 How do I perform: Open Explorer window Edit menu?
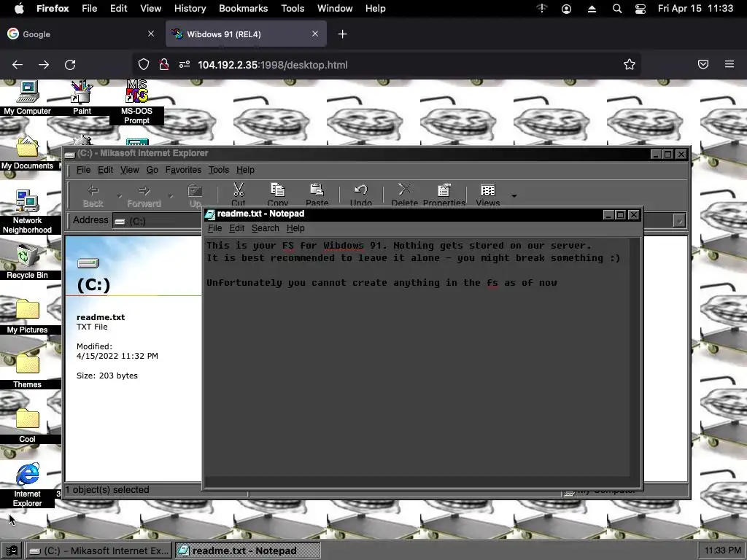click(105, 169)
